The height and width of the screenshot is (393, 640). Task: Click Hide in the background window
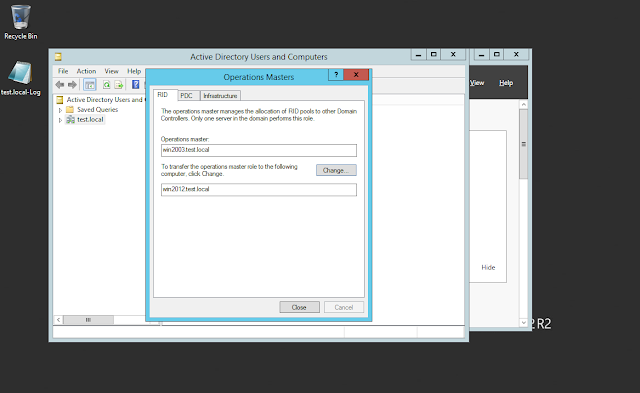pos(488,267)
